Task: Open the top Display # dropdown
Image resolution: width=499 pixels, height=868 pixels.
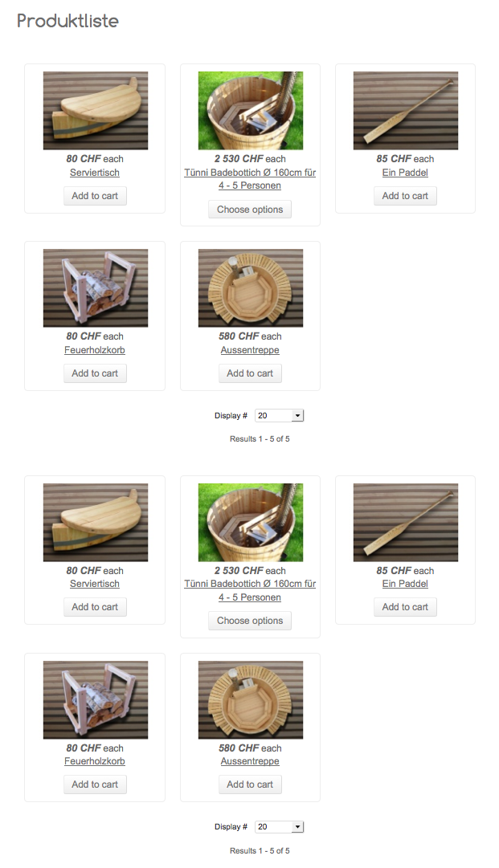Action: (279, 416)
